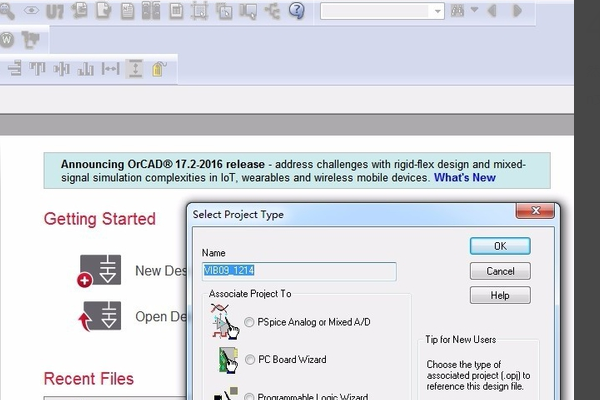Run the design rules check icon
Screen dimensions: 600x400
[103, 11]
